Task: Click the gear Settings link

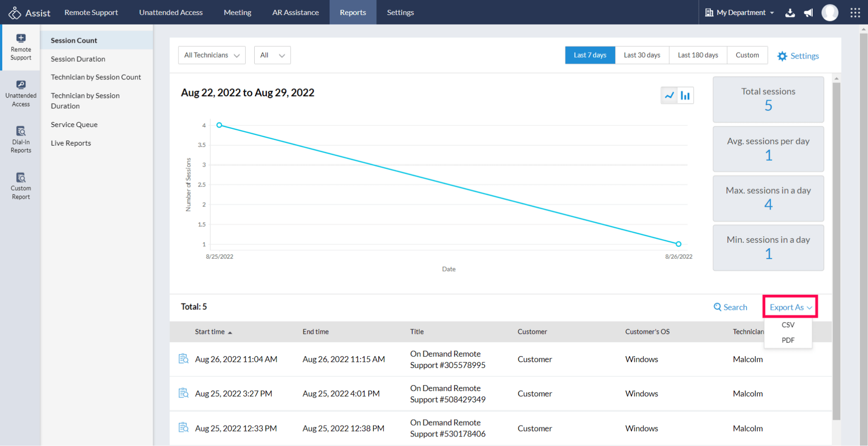Action: click(798, 56)
